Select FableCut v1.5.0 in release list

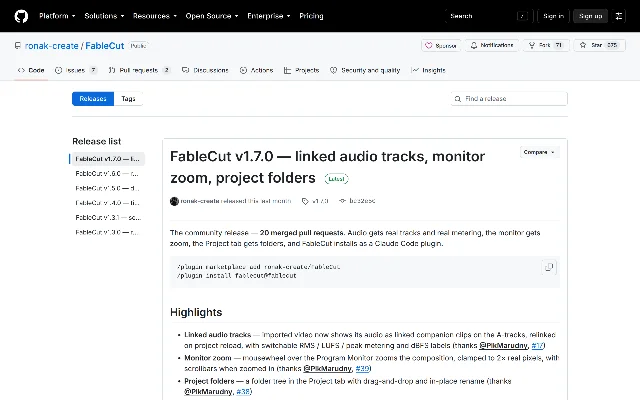(x=108, y=188)
